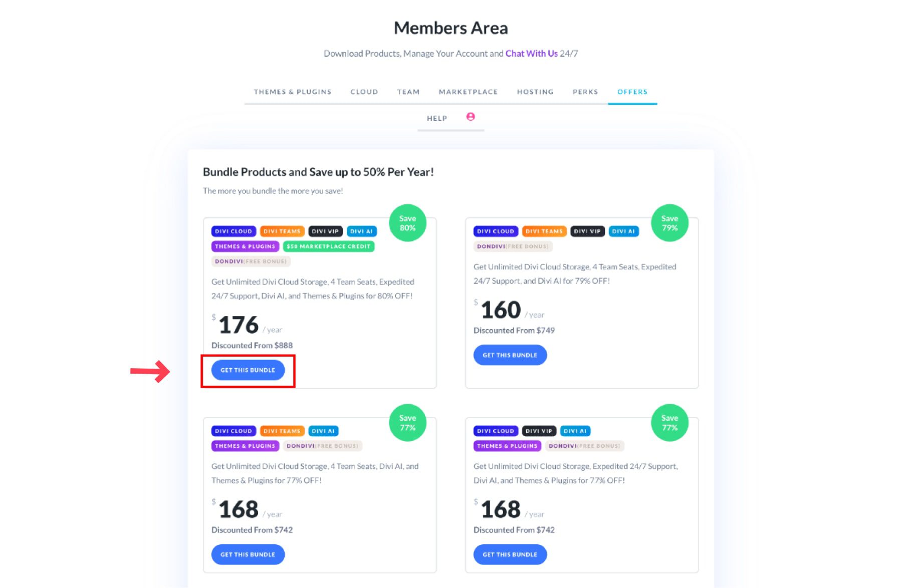
Task: Switch to the Themes & Plugins tab
Action: pos(293,92)
